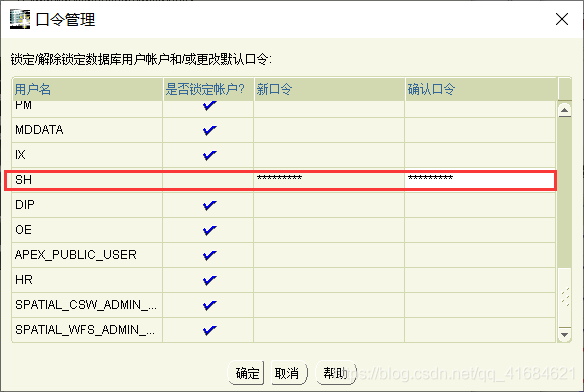Toggle the lock cell for SH

(x=208, y=180)
